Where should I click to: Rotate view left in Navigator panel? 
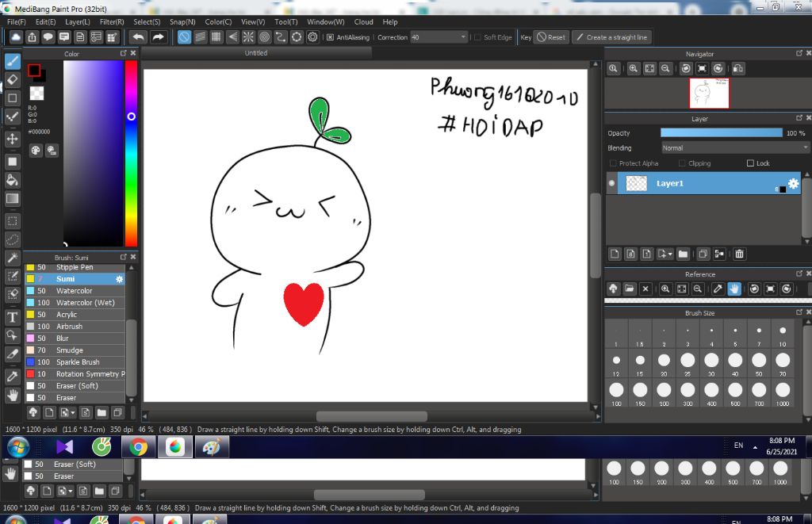[x=686, y=68]
